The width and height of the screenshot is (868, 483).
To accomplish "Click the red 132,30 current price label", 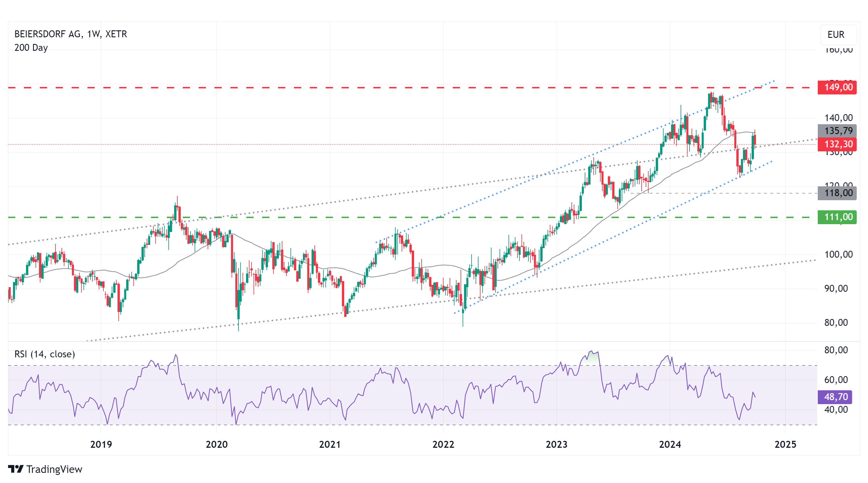I will pos(837,144).
